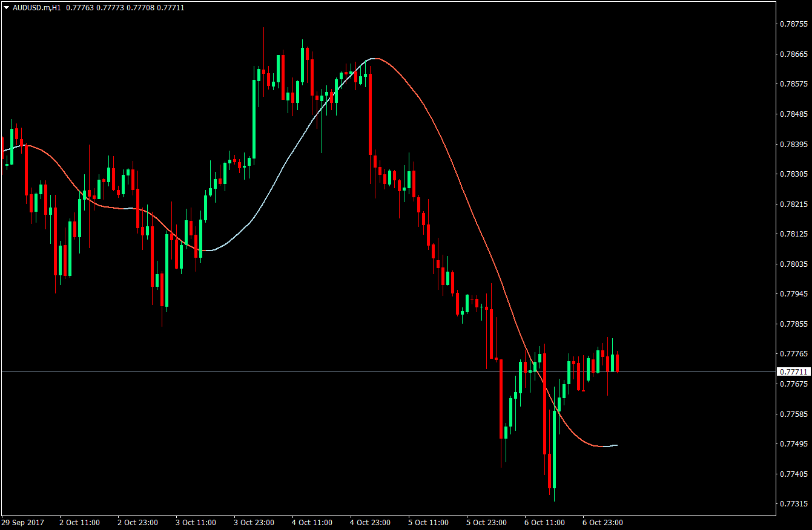Click the open price 0.77763 in the header
The height and width of the screenshot is (530, 812).
[x=79, y=8]
